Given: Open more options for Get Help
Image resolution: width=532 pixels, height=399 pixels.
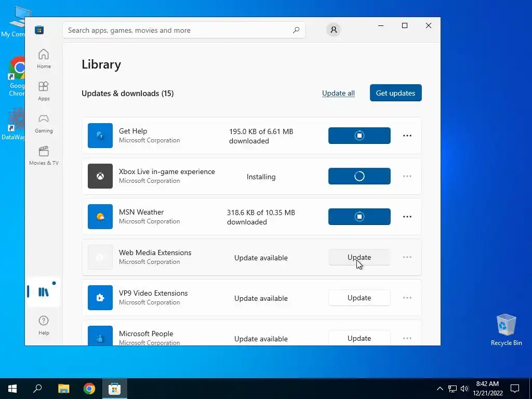Looking at the screenshot, I should tap(407, 136).
